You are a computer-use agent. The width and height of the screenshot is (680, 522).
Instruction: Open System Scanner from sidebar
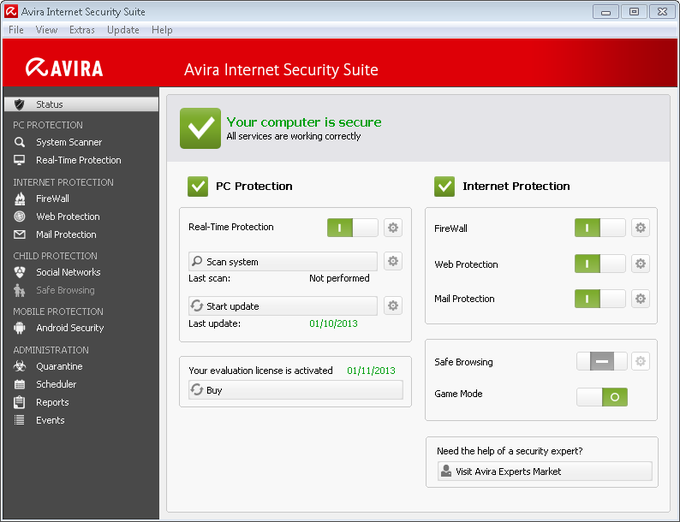click(69, 142)
